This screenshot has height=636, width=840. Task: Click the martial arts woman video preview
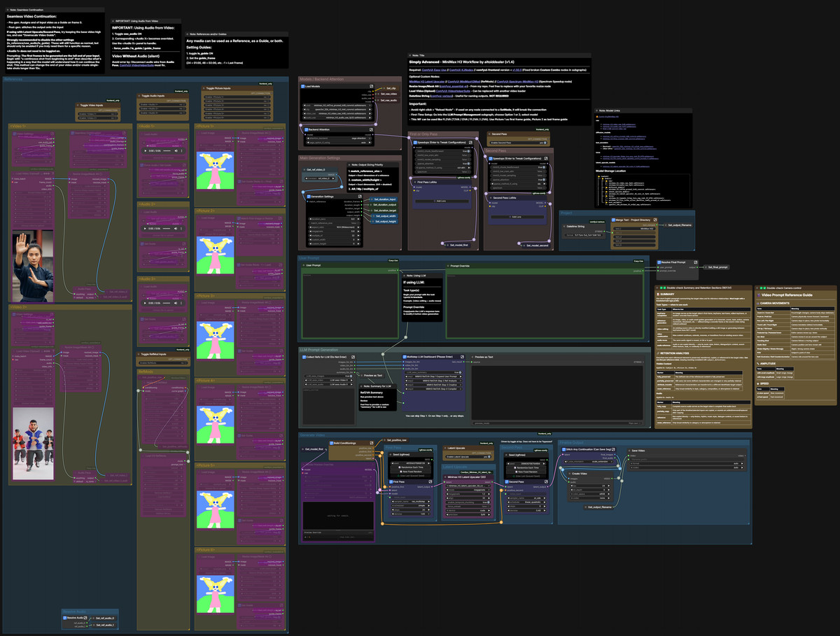tap(33, 267)
